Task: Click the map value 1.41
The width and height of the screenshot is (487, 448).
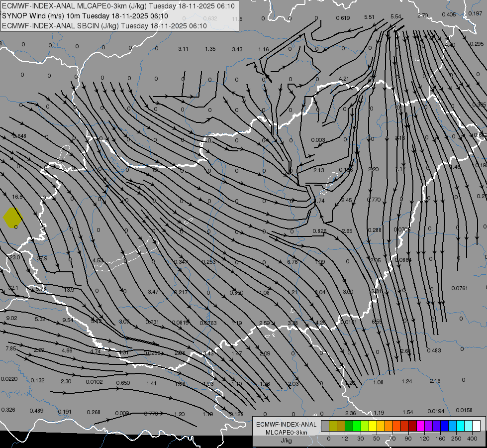Action: tap(151, 383)
